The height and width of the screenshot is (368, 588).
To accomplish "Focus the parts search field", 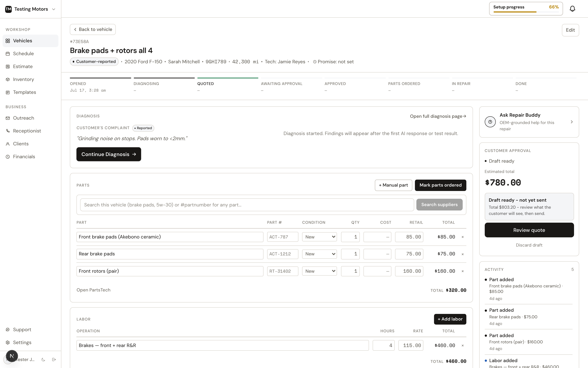I will pyautogui.click(x=247, y=205).
